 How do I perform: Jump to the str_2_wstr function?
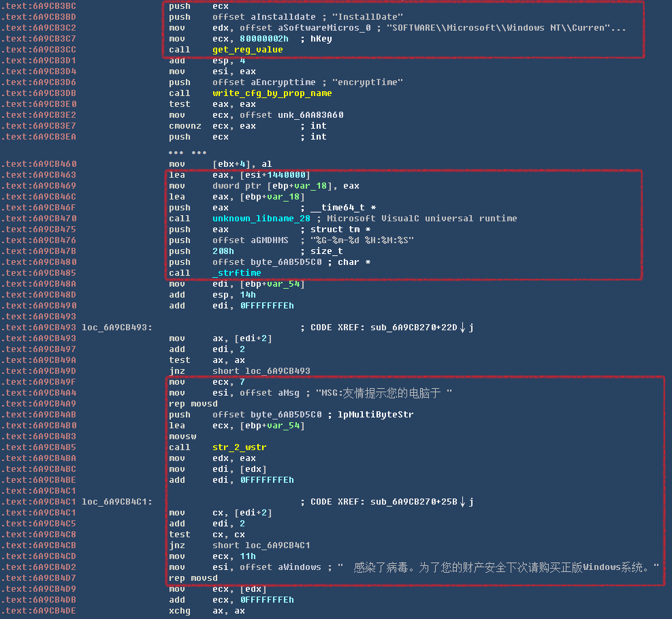click(239, 447)
